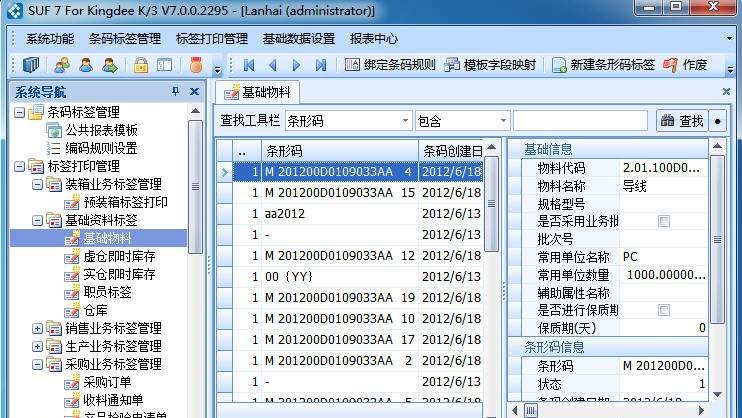This screenshot has width=742, height=418.
Task: Click properties panel horizontal scrollbar thumb
Action: pos(531,410)
